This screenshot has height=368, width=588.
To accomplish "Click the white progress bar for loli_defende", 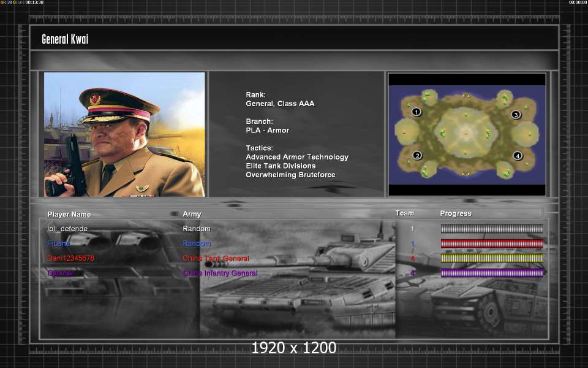I will [x=492, y=229].
